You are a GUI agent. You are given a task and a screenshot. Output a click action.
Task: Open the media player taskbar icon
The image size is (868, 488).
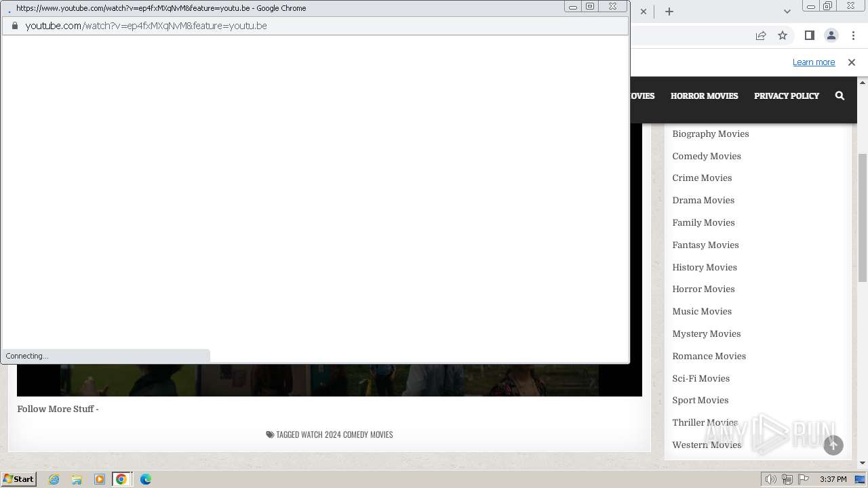coord(99,479)
